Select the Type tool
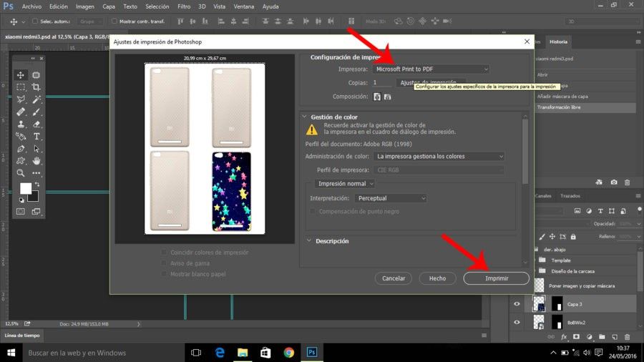Viewport: 644px width, 362px height. tap(36, 136)
